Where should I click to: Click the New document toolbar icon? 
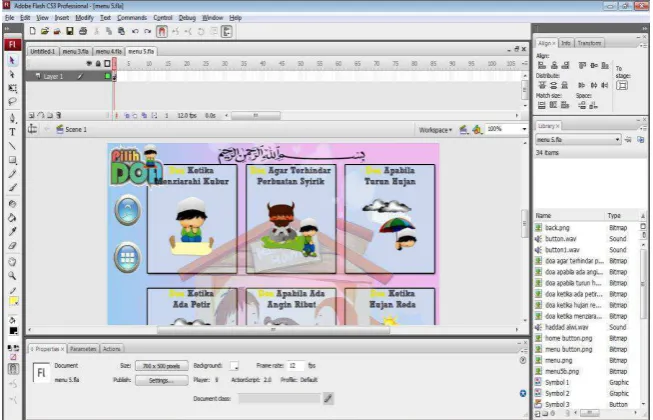pyautogui.click(x=32, y=31)
